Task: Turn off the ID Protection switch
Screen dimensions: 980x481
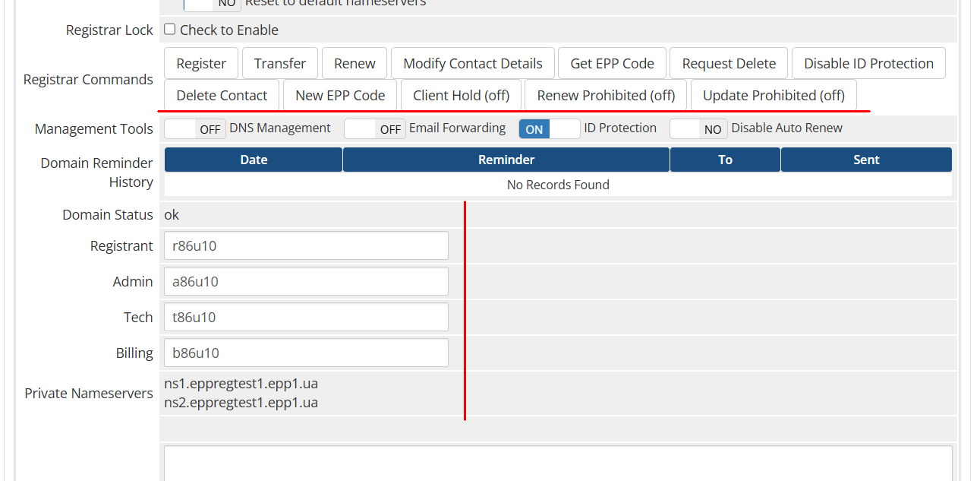Action: (550, 129)
